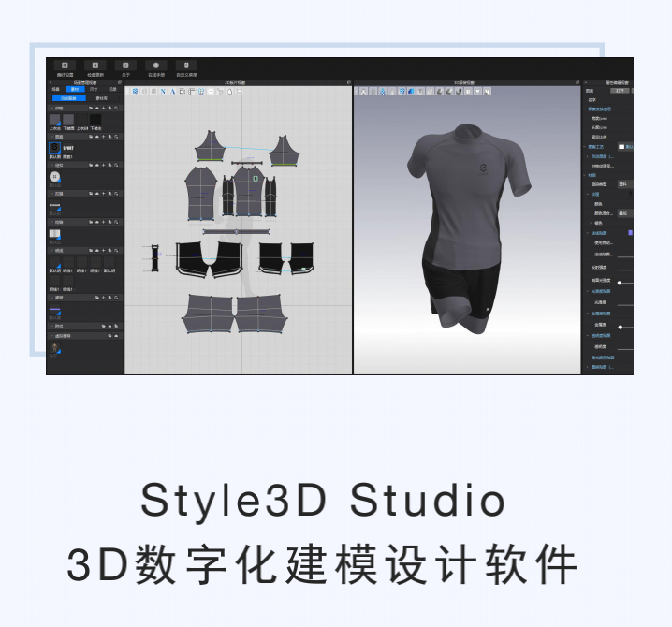The image size is (672, 627).
Task: Switch to the 记录 tab
Action: pyautogui.click(x=112, y=89)
